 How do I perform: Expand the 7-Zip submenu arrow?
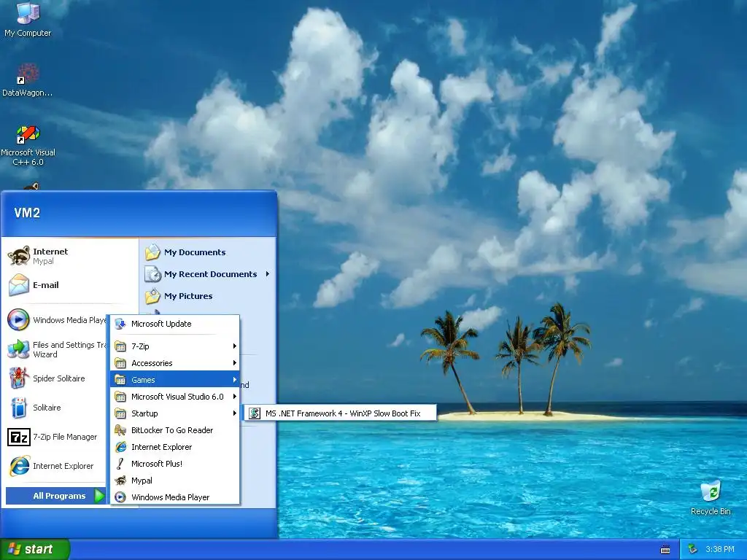coord(234,346)
